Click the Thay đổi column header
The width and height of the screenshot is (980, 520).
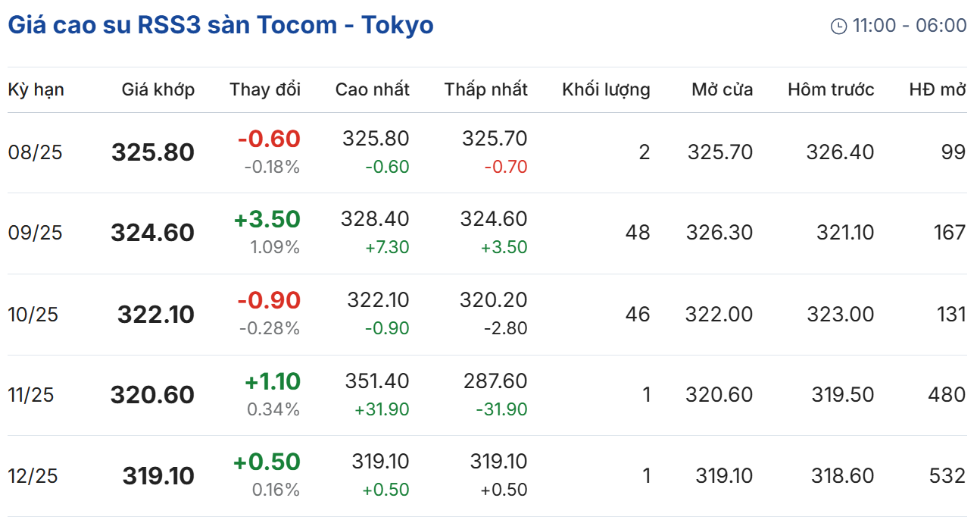[x=265, y=89]
